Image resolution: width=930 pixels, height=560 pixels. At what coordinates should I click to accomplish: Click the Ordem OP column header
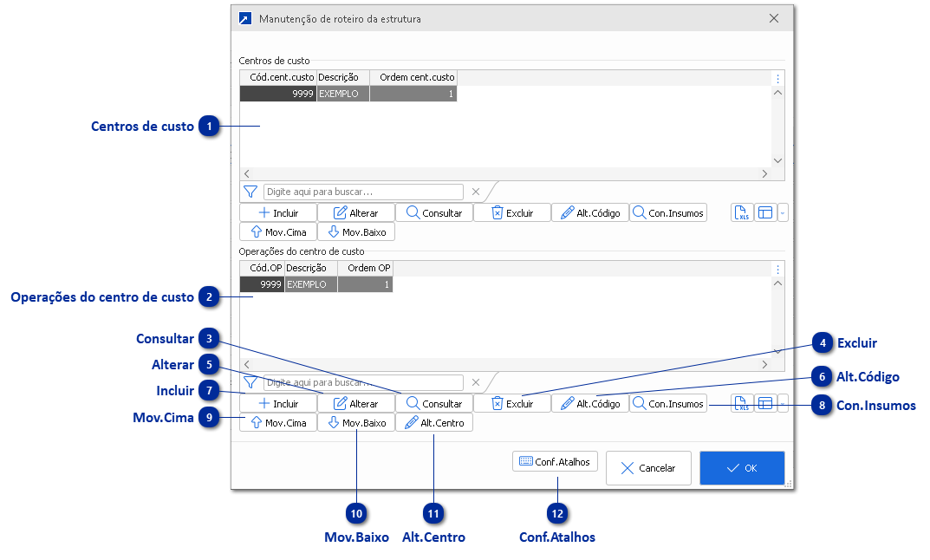click(365, 268)
